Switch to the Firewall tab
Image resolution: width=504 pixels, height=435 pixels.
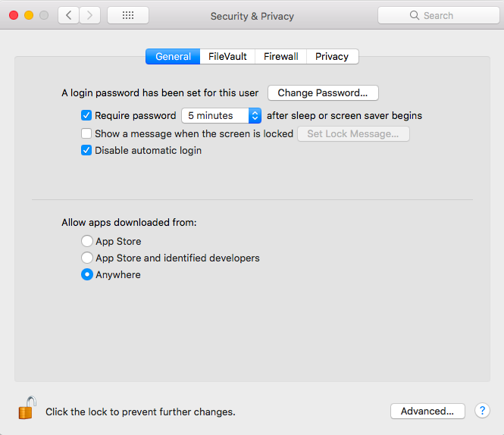[x=281, y=57]
